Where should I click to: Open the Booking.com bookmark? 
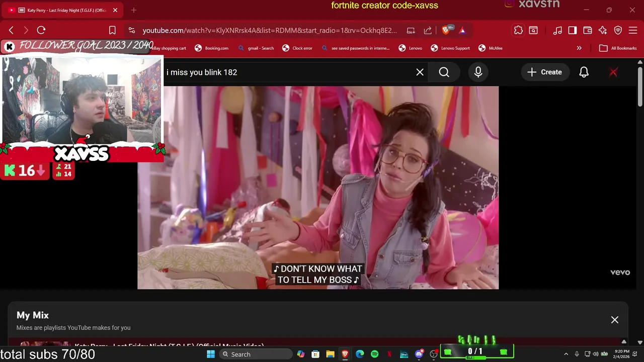click(211, 48)
